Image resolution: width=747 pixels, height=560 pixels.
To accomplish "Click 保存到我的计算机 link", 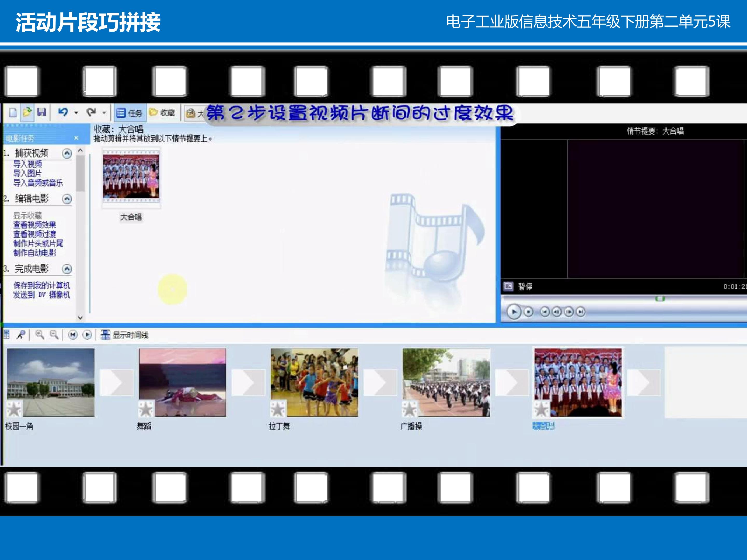I will 41,285.
